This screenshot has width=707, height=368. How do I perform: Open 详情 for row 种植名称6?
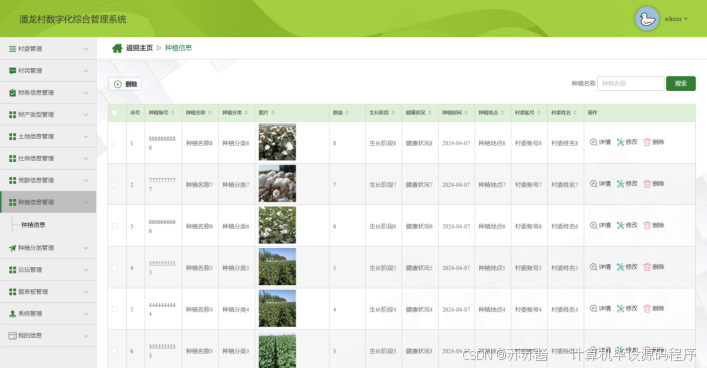tap(600, 225)
